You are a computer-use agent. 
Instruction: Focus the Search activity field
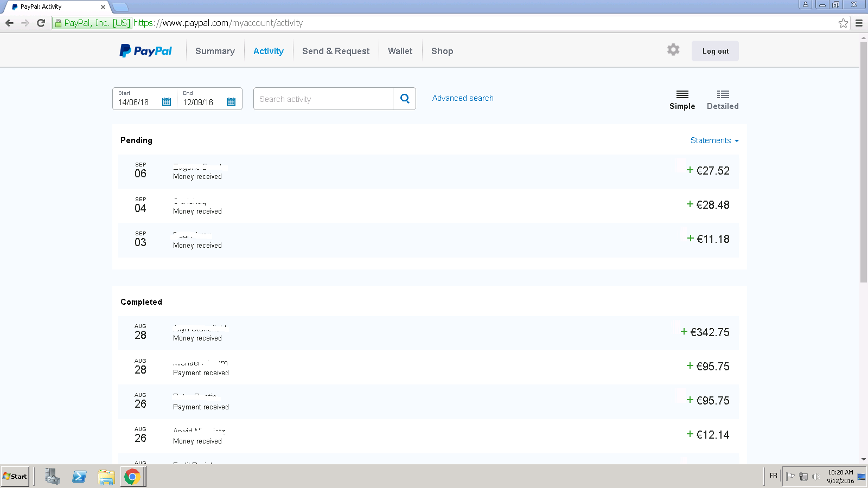pyautogui.click(x=323, y=99)
